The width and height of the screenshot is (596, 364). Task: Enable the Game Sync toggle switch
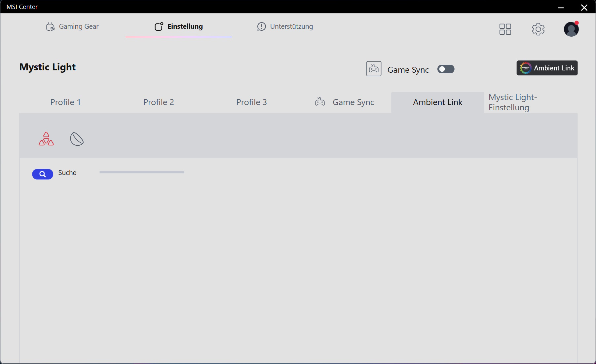[x=446, y=69]
